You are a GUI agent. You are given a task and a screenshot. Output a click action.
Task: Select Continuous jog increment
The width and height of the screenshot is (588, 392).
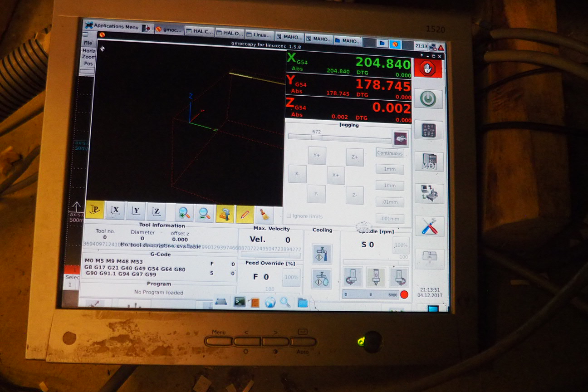[x=390, y=153]
